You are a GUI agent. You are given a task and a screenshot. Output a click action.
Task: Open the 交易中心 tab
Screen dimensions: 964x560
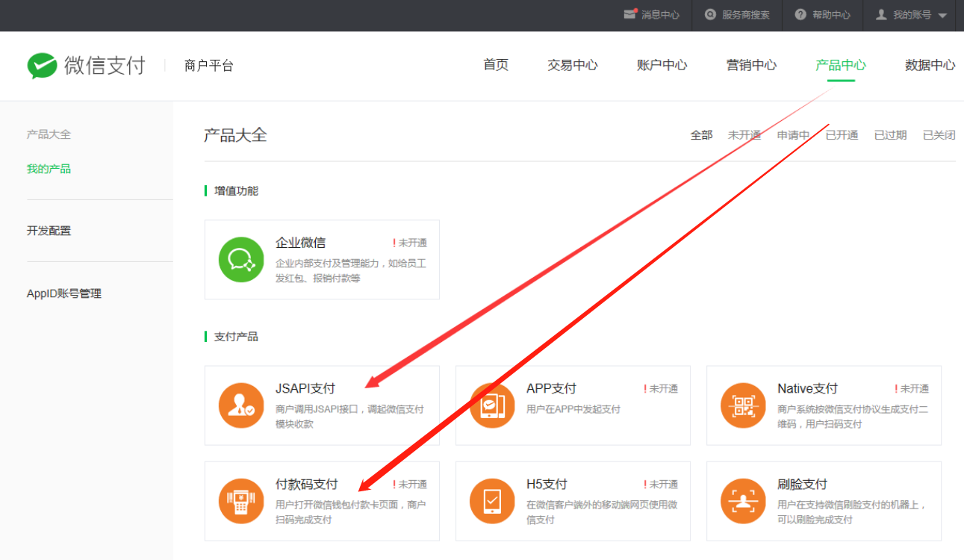tap(573, 65)
